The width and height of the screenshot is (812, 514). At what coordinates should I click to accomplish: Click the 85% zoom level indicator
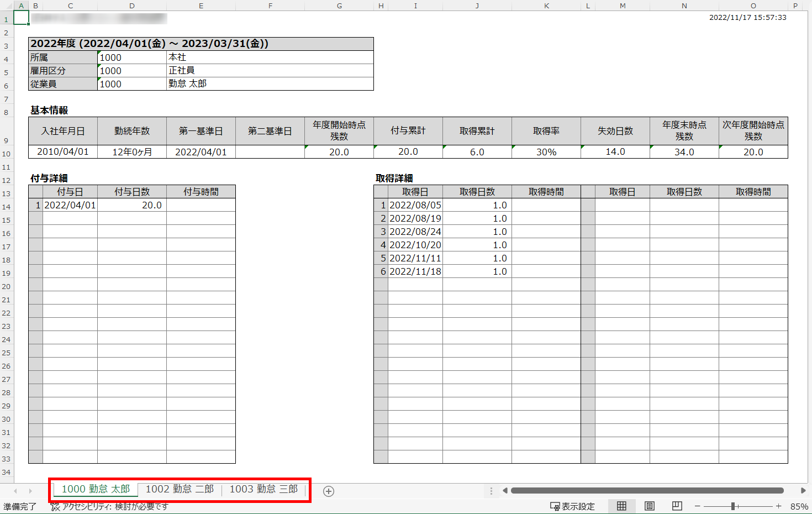click(799, 506)
